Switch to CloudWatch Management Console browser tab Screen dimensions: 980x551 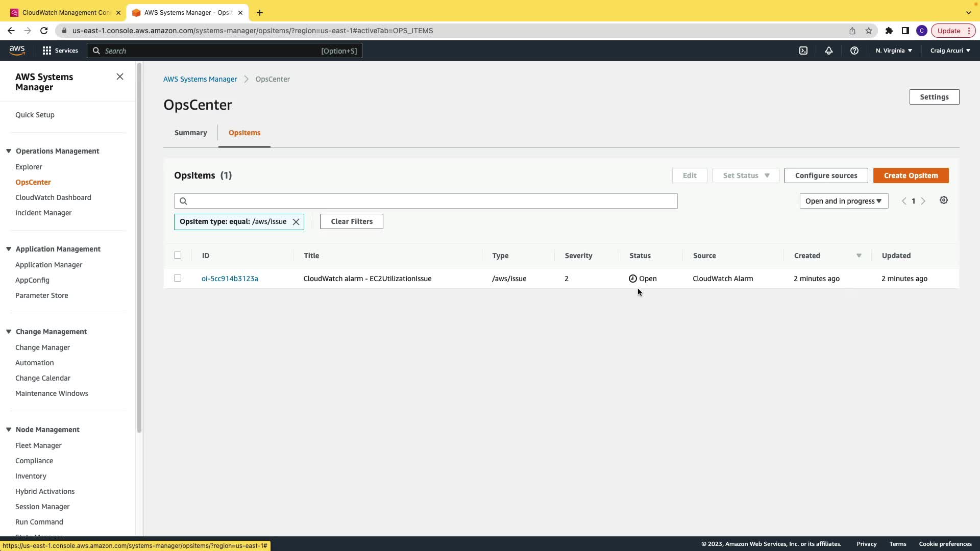pyautogui.click(x=65, y=12)
